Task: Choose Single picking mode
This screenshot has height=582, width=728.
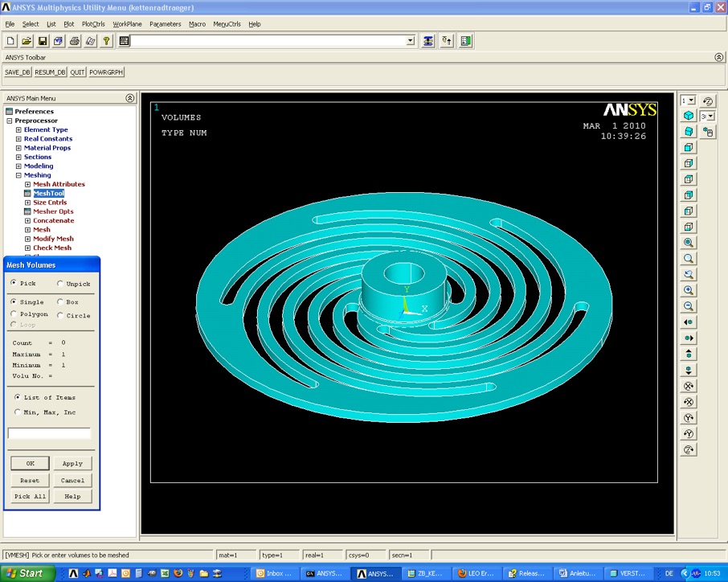Action: (14, 301)
